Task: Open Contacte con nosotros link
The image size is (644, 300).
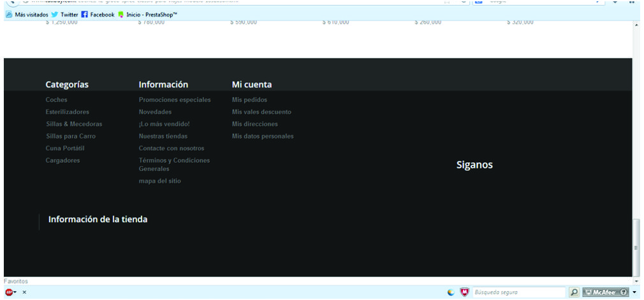Action: [172, 148]
